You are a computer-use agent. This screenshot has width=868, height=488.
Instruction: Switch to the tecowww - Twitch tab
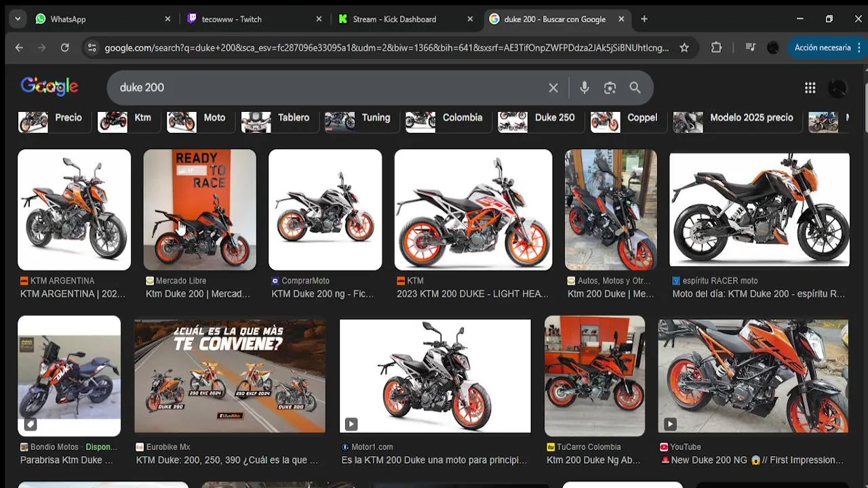tap(255, 19)
